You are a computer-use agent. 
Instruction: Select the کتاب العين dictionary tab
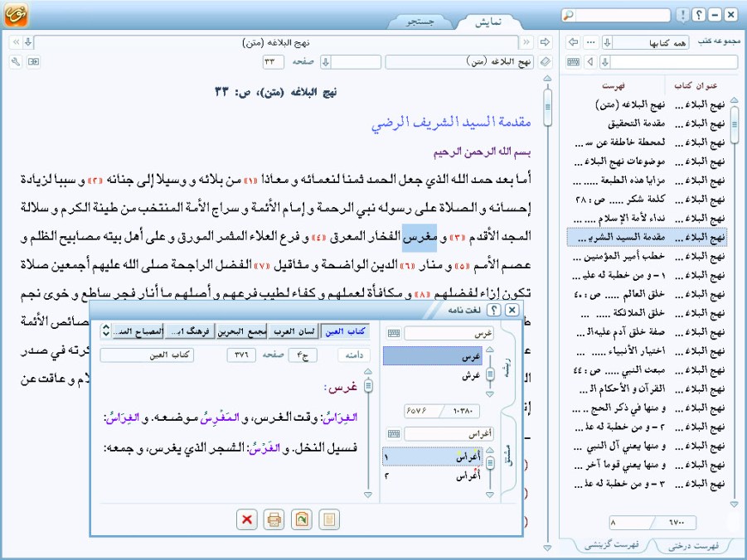[x=345, y=331]
